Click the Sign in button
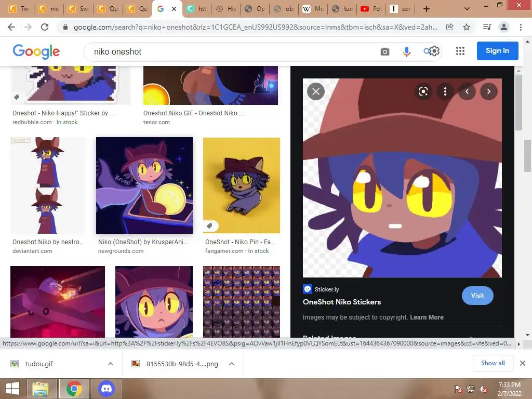 pos(497,51)
